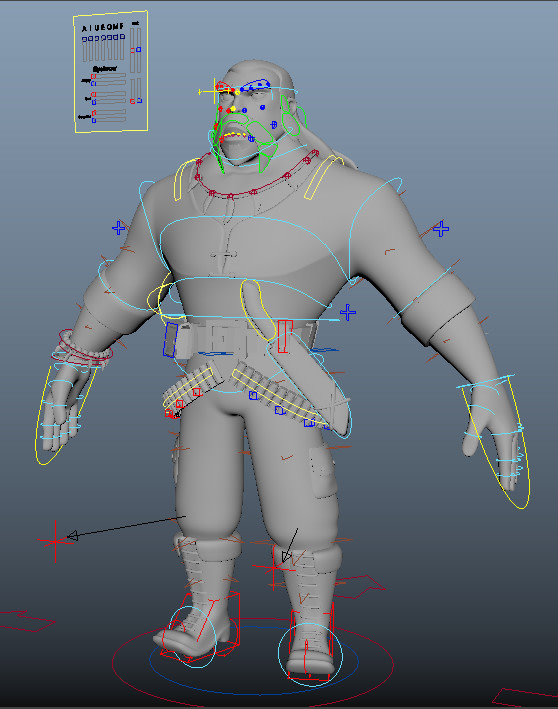
Task: Select uppermost blue square on ammo belt
Action: tap(254, 396)
